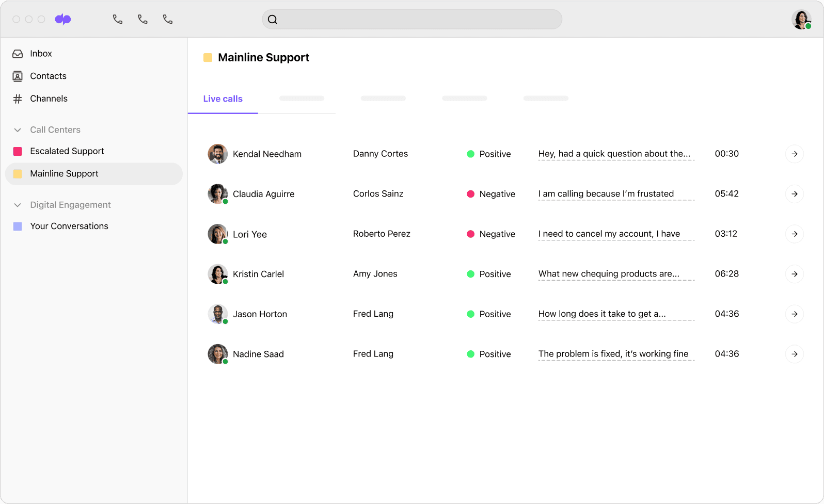Open the Inbox from the sidebar

point(41,54)
